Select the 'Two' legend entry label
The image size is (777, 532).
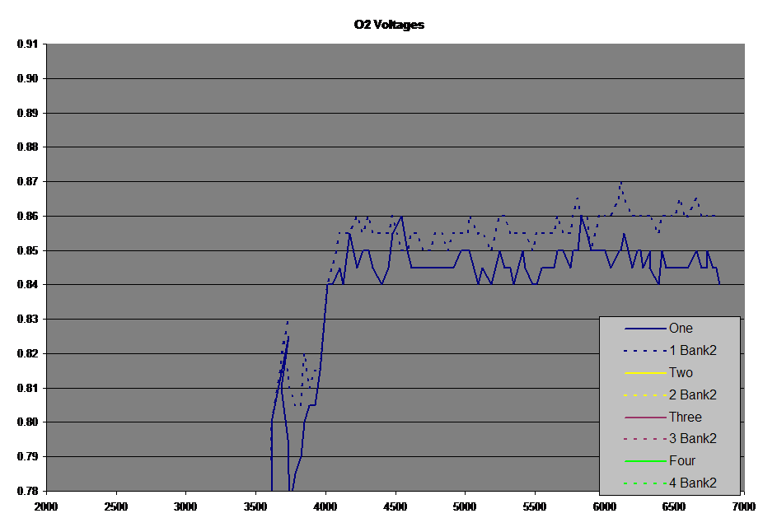[681, 373]
